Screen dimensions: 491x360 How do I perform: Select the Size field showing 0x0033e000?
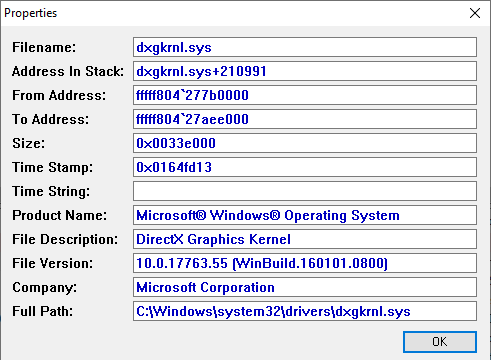305,143
